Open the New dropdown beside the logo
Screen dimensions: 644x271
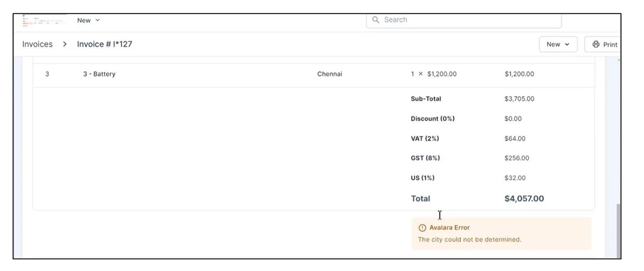tap(88, 20)
